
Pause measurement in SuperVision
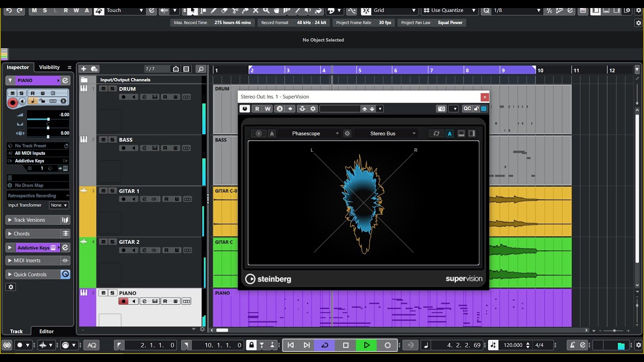[259, 133]
